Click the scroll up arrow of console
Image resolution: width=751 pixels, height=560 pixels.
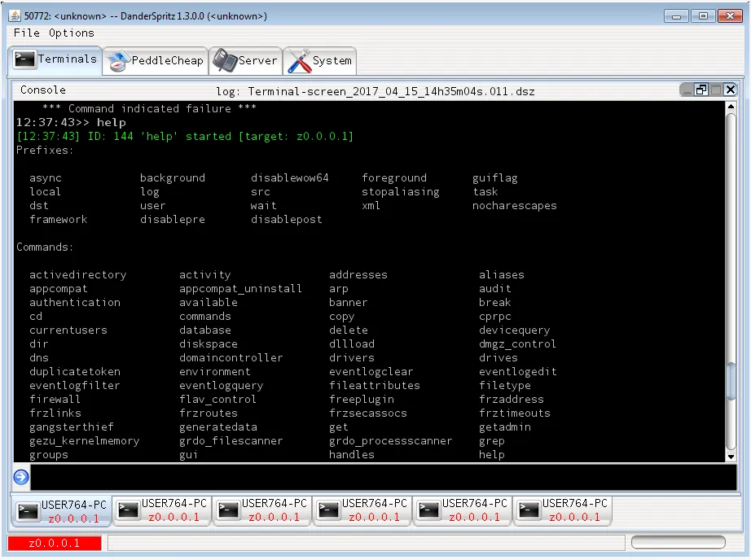(731, 107)
